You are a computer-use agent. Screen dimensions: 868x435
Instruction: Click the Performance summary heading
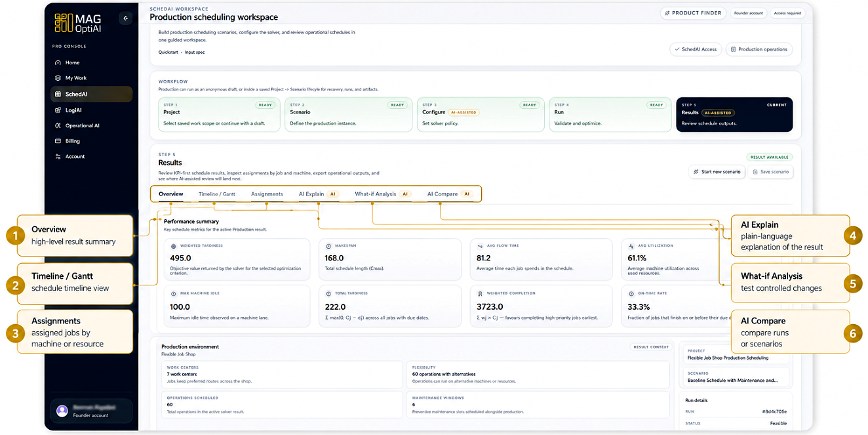click(x=191, y=222)
